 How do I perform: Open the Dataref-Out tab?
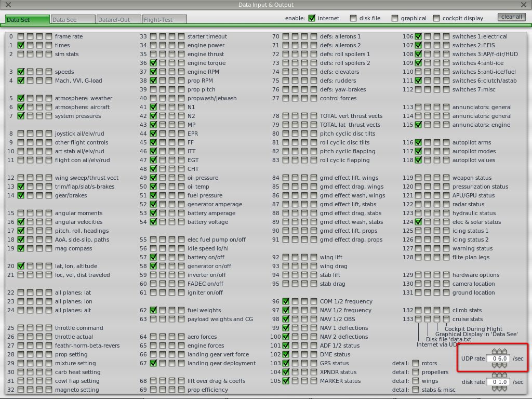point(119,20)
